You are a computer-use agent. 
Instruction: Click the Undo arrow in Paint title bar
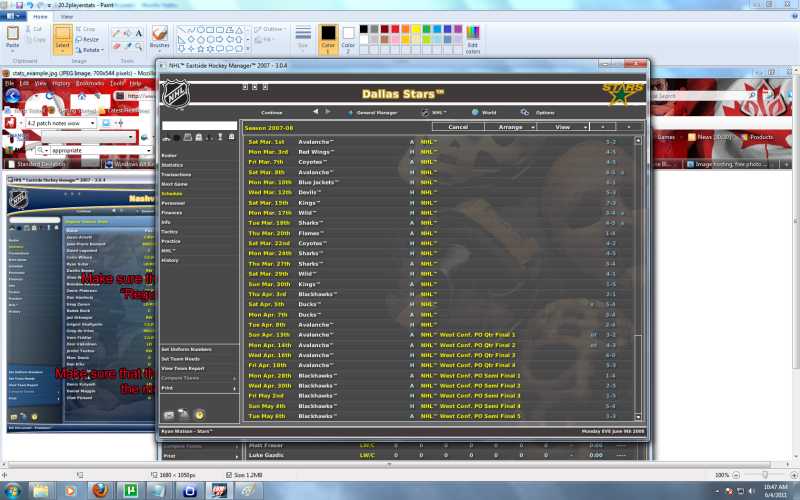(30, 5)
